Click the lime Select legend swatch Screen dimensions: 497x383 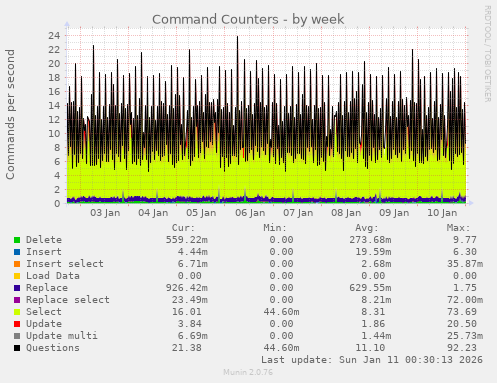[17, 312]
